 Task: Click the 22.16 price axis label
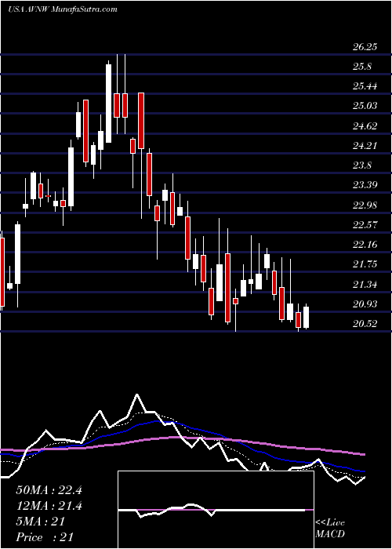coord(365,245)
